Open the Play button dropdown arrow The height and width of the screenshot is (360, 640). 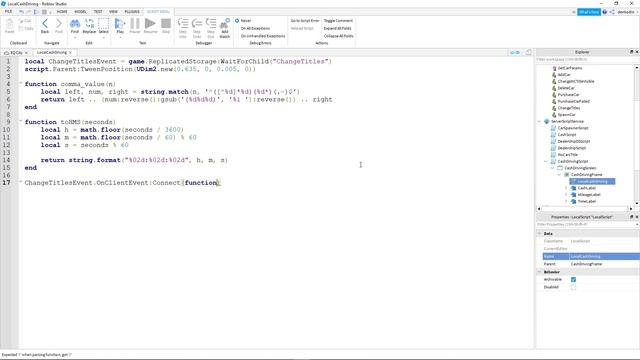coord(120,37)
